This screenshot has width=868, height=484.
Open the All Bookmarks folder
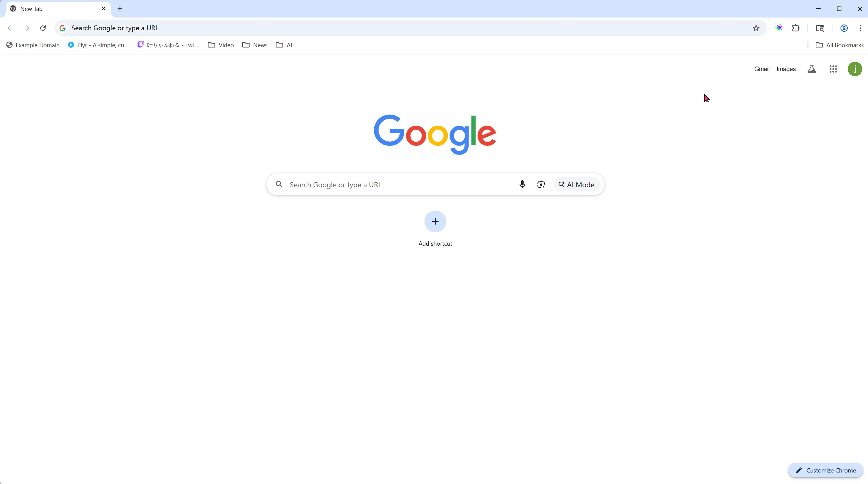[839, 45]
